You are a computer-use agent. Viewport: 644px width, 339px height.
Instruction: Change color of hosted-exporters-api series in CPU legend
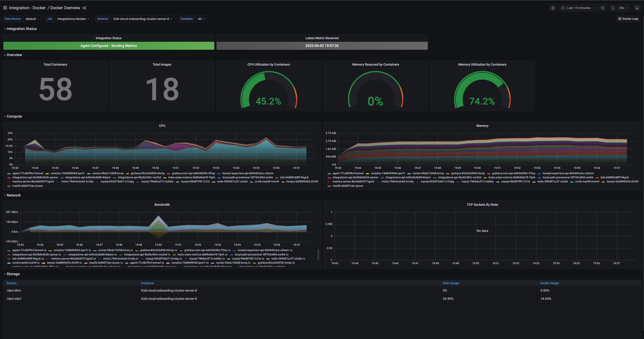[219, 173]
